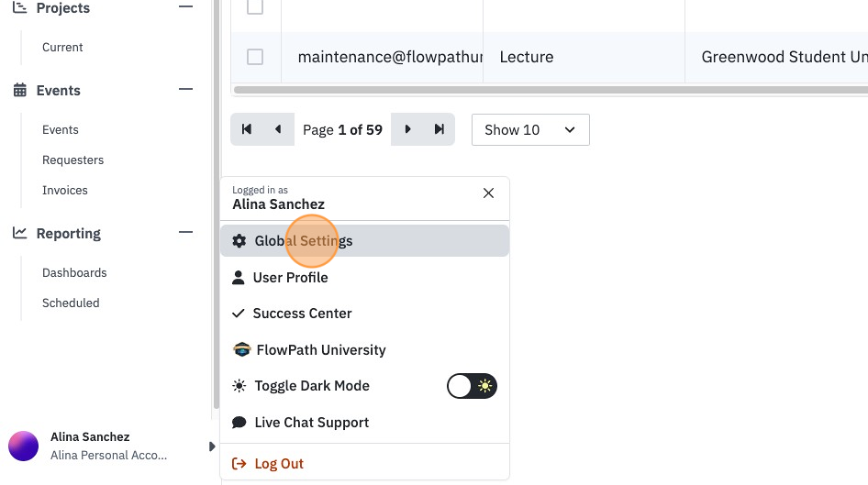Go to previous page arrow
The image size is (868, 485).
point(278,129)
